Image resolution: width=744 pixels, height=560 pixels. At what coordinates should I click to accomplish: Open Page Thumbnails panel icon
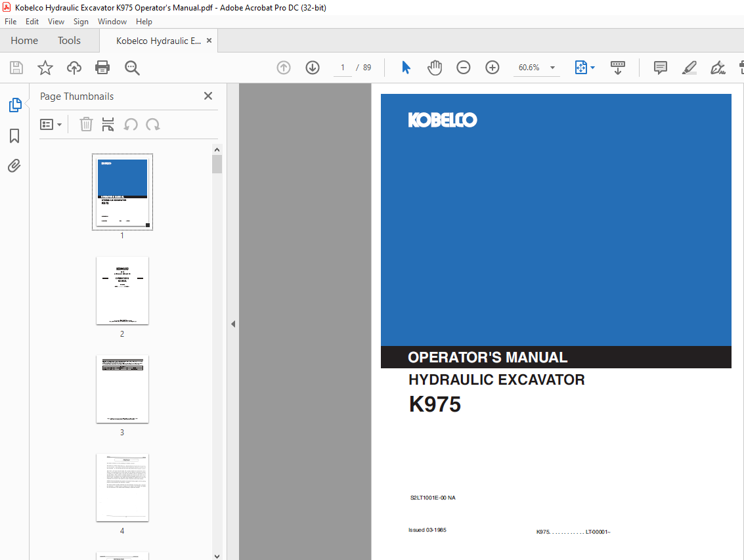[x=14, y=105]
